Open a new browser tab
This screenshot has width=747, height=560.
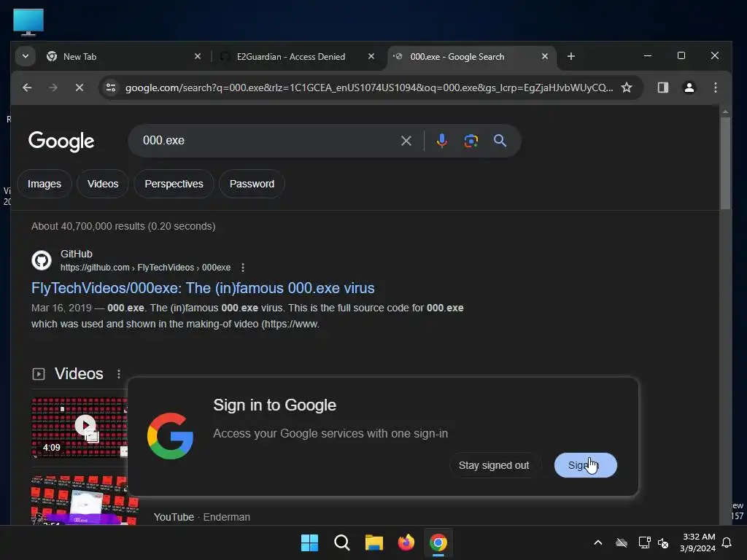570,56
